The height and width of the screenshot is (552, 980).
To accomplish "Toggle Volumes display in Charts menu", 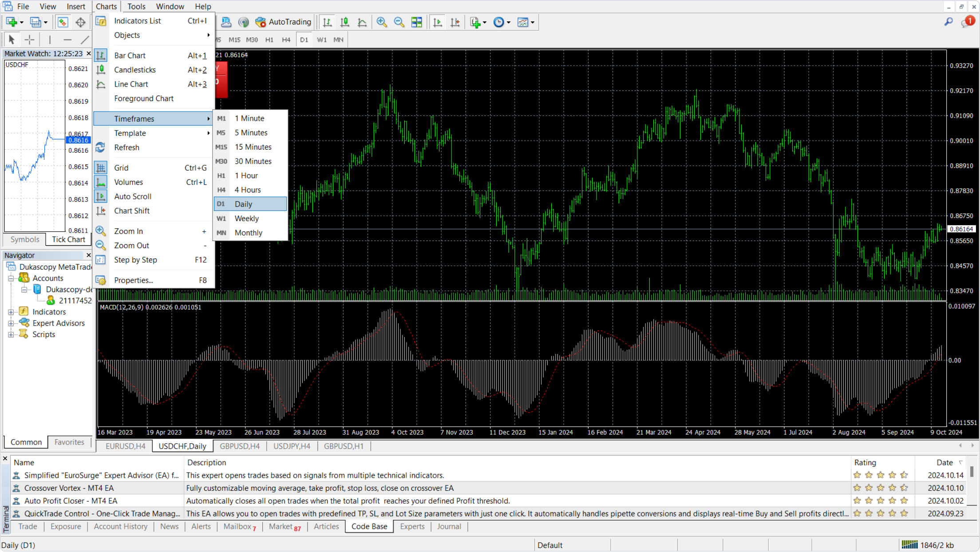I will (x=128, y=182).
